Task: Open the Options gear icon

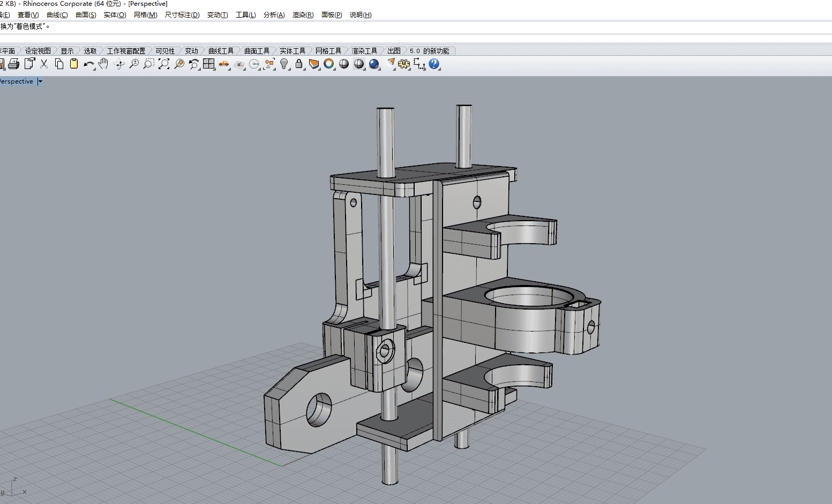Action: 404,64
